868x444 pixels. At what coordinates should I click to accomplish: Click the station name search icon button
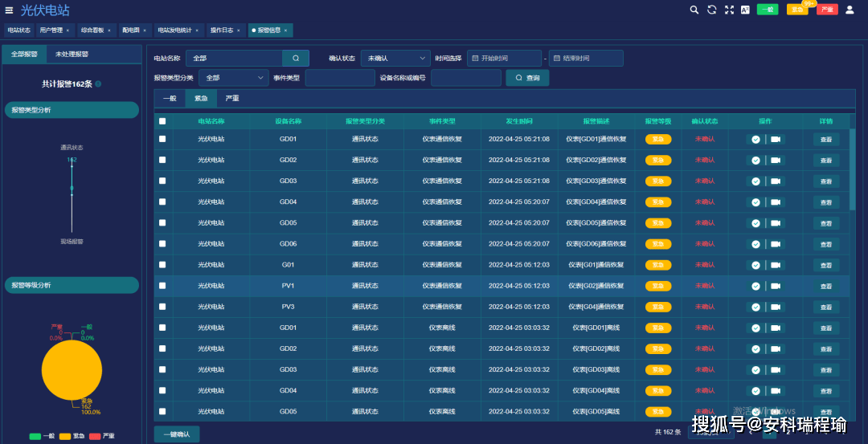pyautogui.click(x=296, y=58)
